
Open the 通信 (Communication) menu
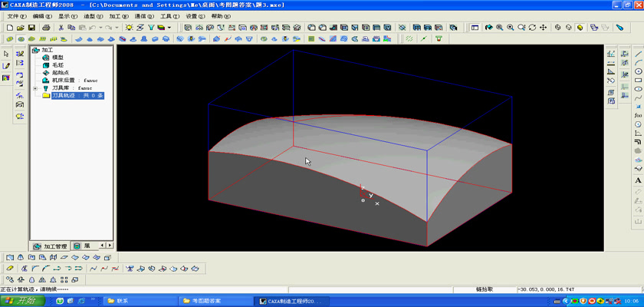[x=144, y=16]
